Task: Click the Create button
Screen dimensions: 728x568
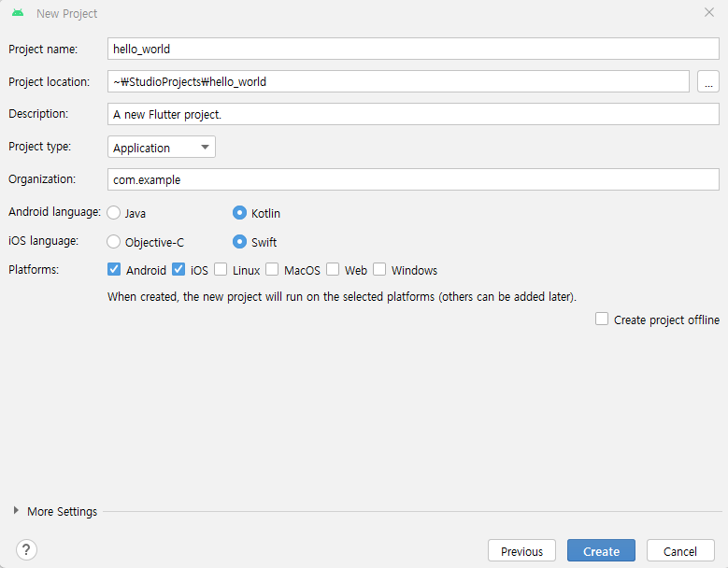Action: [x=601, y=551]
